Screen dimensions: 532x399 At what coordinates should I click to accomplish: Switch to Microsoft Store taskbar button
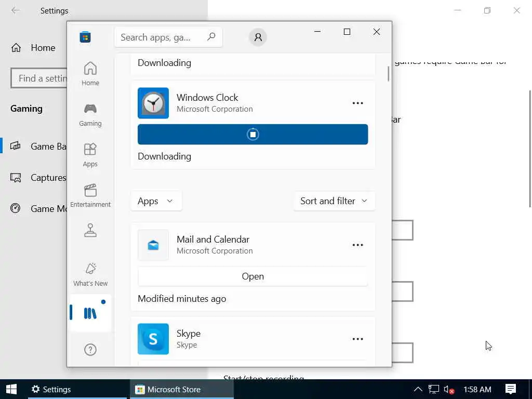pos(182,389)
